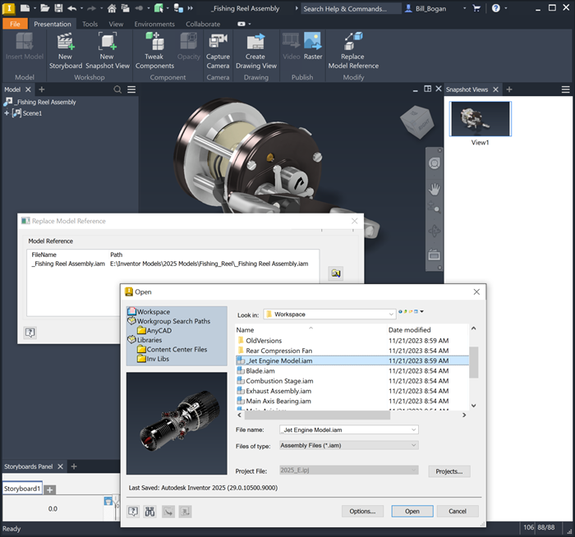Expand the File name combo box

tap(414, 430)
